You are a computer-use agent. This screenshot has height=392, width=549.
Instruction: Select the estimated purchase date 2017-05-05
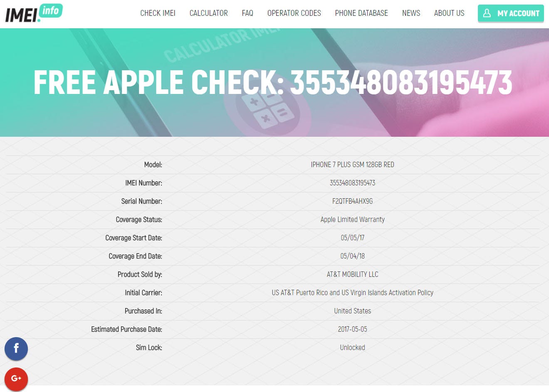352,329
